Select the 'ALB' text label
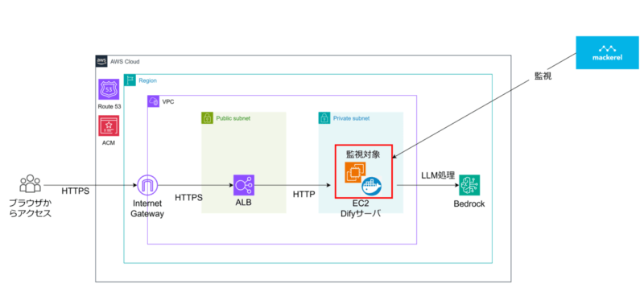Screen dimensions: 644x296 point(244,203)
